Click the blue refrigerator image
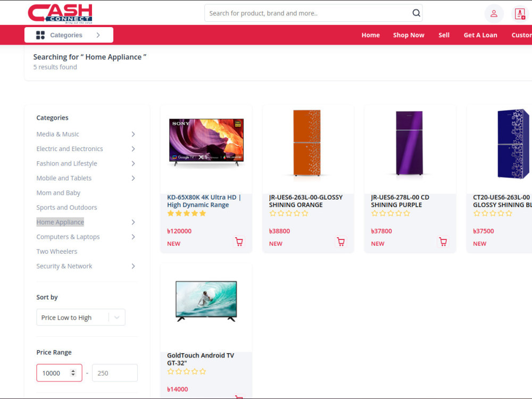The width and height of the screenshot is (532, 399). click(x=513, y=144)
